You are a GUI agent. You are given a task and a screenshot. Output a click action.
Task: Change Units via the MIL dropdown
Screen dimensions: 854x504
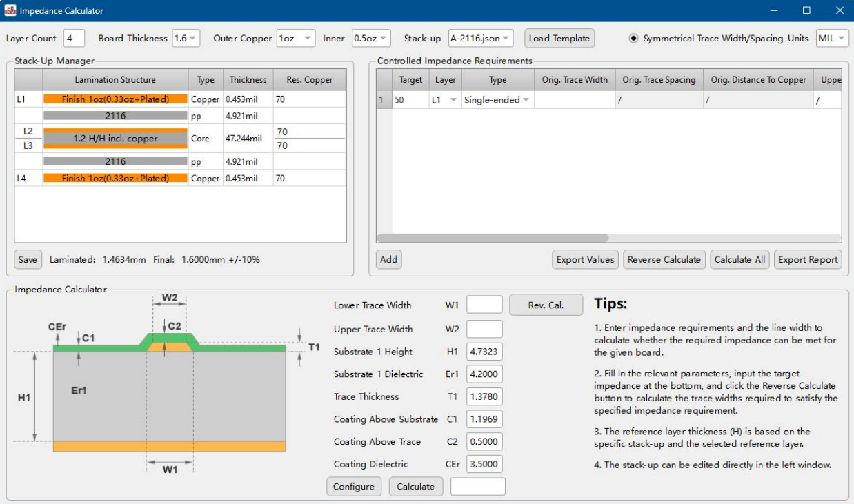coord(832,39)
